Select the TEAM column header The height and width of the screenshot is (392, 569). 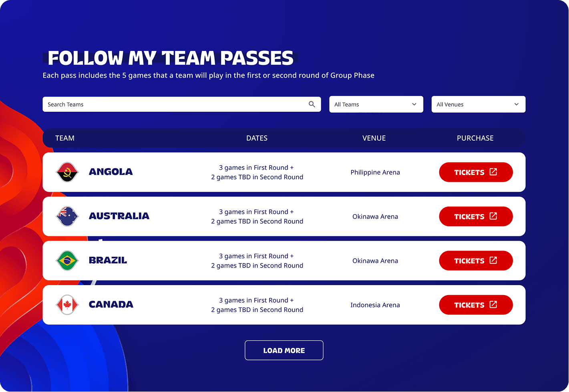64,138
